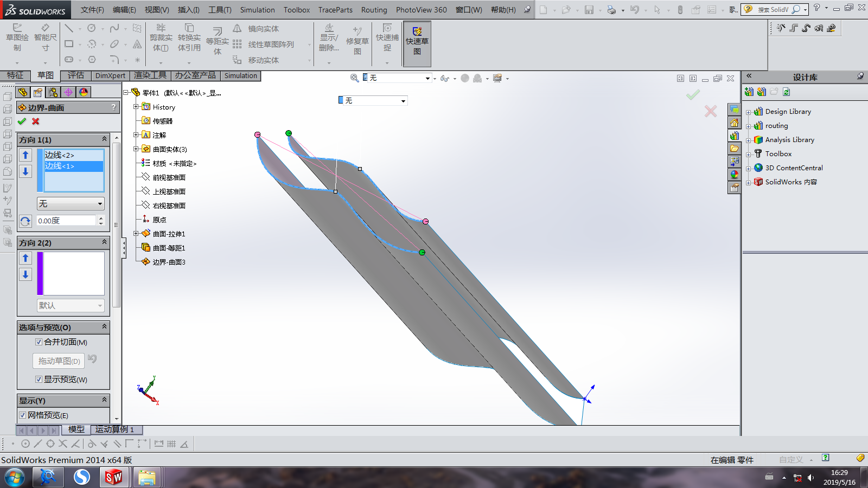Open the SolidWorks app on the Windows taskbar

point(114,477)
